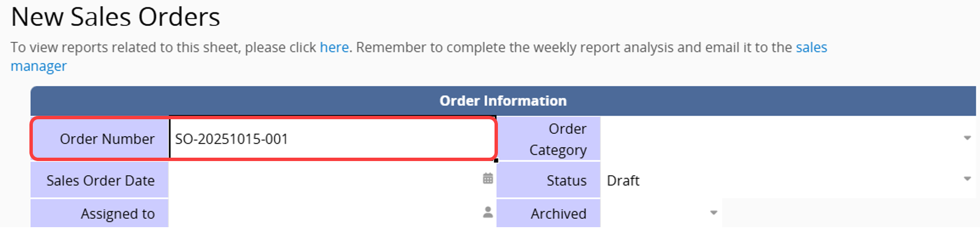Click the Archived label cell
Image resolution: width=980 pixels, height=230 pixels.
548,214
